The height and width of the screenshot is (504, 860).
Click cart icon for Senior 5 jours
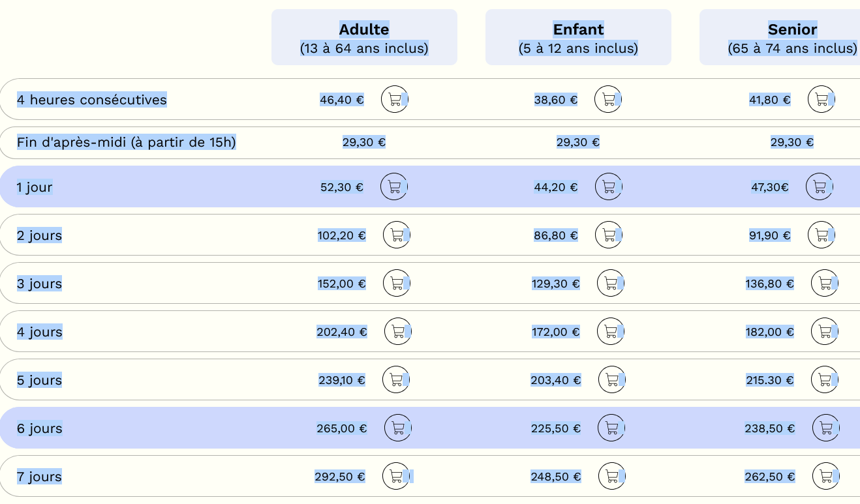coord(824,380)
